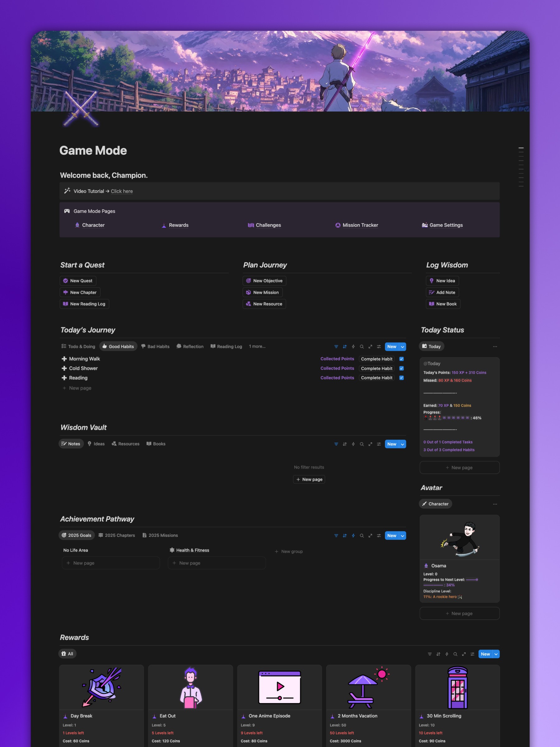Viewport: 560px width, 747px height.
Task: Uncheck the Cold Shower habit checkbox
Action: click(x=401, y=369)
